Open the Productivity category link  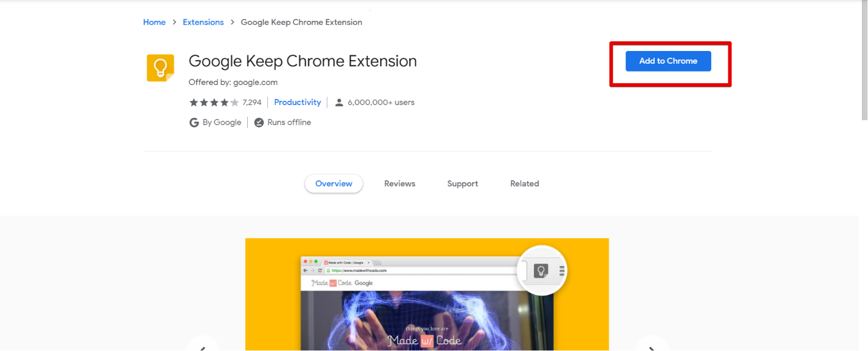pos(298,102)
